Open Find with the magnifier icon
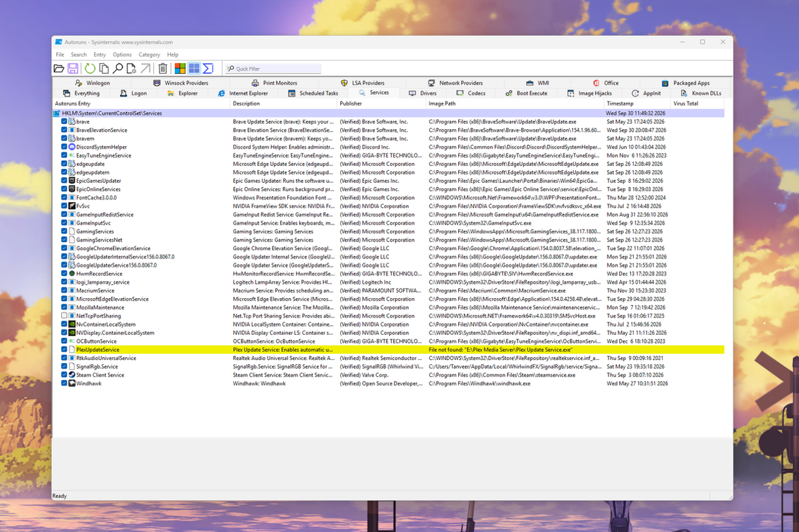799x532 pixels. tap(117, 68)
